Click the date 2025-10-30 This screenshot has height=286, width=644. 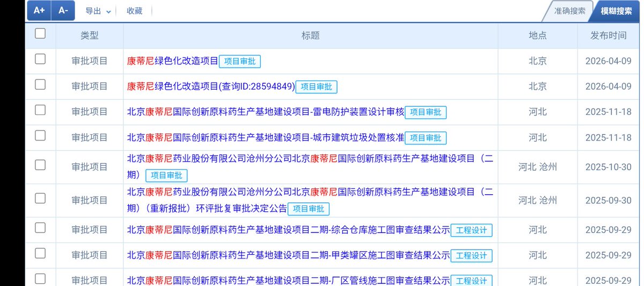point(609,167)
